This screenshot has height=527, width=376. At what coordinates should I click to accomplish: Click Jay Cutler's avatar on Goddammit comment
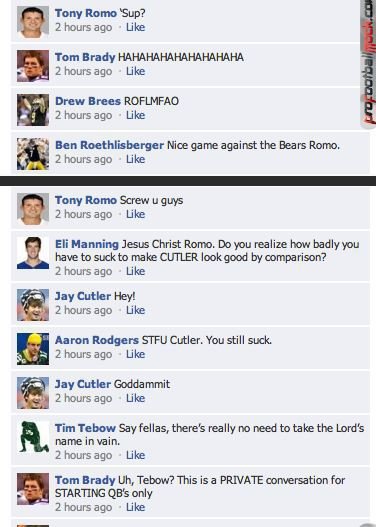[33, 393]
